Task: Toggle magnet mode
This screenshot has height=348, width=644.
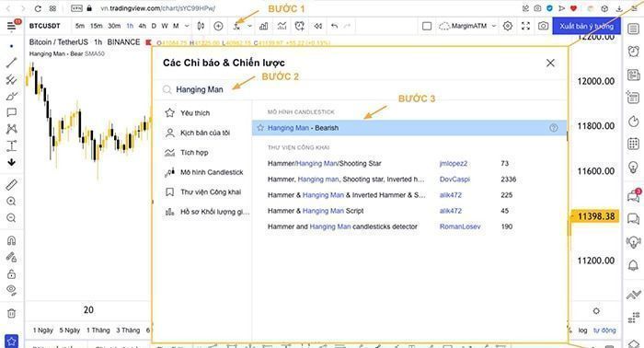Action: [x=11, y=240]
